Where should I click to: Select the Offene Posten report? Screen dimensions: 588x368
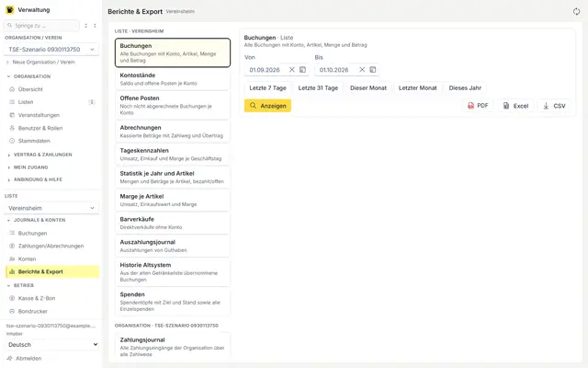pyautogui.click(x=173, y=105)
